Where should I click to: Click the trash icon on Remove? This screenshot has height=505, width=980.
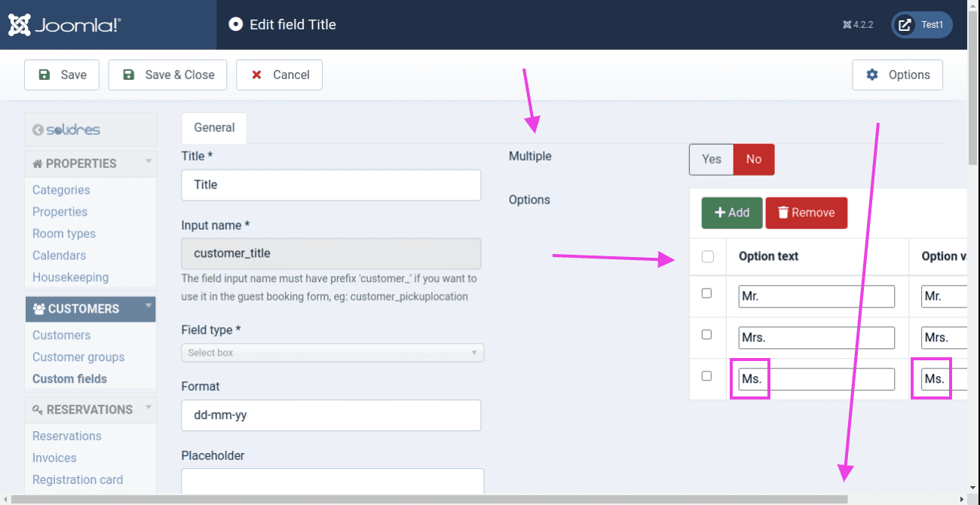coord(782,213)
